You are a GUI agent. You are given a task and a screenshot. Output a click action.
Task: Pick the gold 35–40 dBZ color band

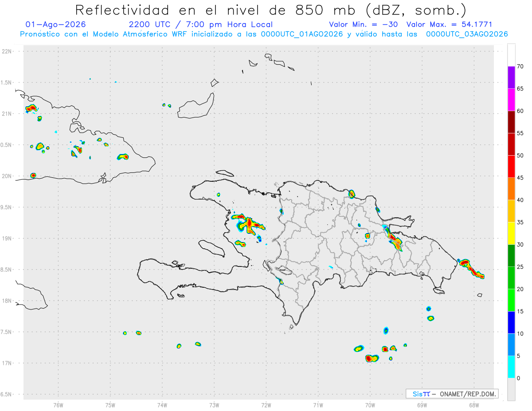coord(511,211)
